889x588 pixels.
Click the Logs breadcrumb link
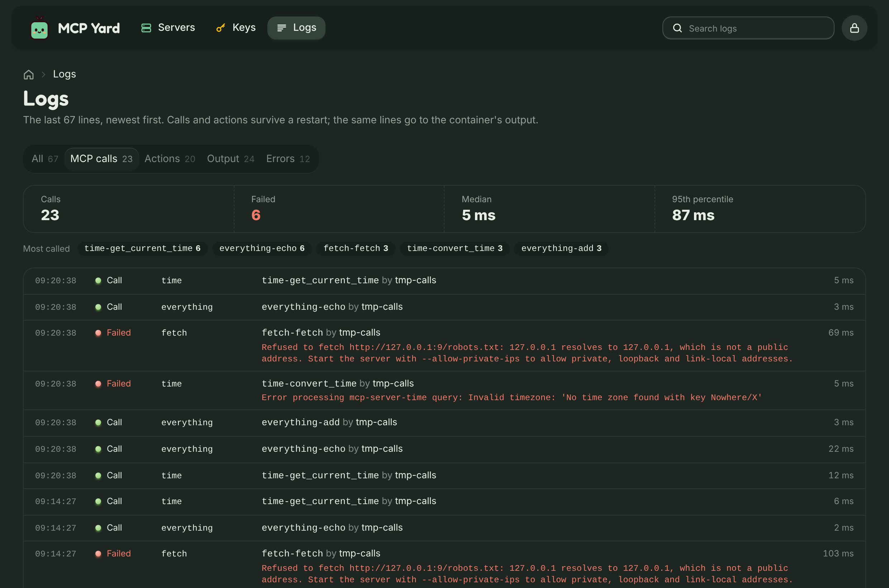pos(65,74)
